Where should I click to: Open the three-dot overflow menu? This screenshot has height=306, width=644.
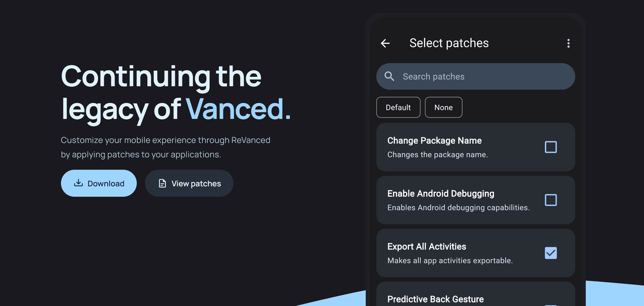click(x=569, y=43)
